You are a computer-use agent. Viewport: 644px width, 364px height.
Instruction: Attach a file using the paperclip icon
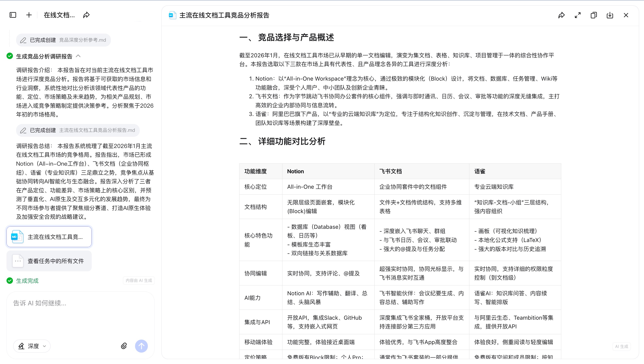(124, 346)
